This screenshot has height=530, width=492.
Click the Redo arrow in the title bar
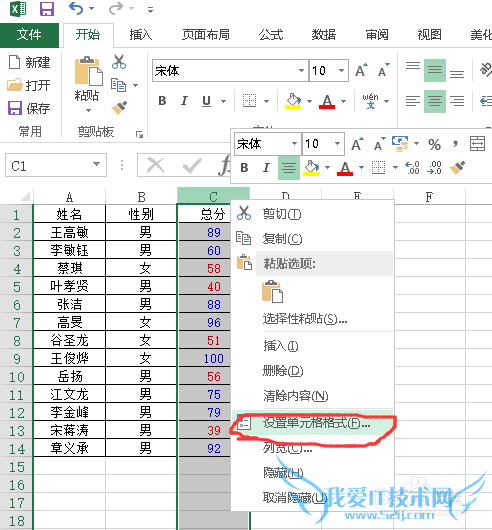(x=116, y=8)
